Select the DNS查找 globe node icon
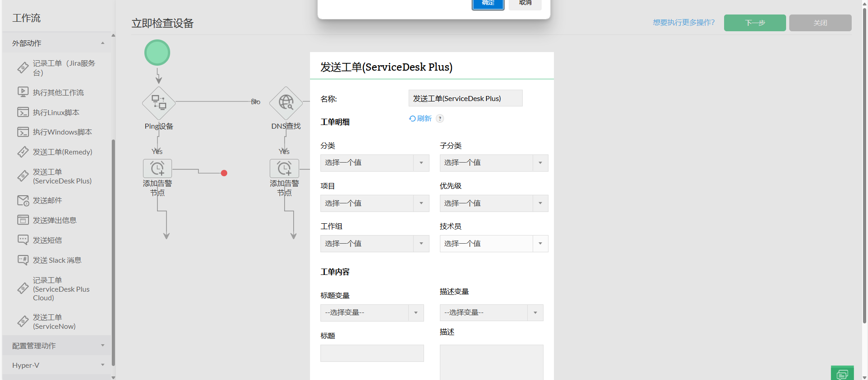 point(286,103)
